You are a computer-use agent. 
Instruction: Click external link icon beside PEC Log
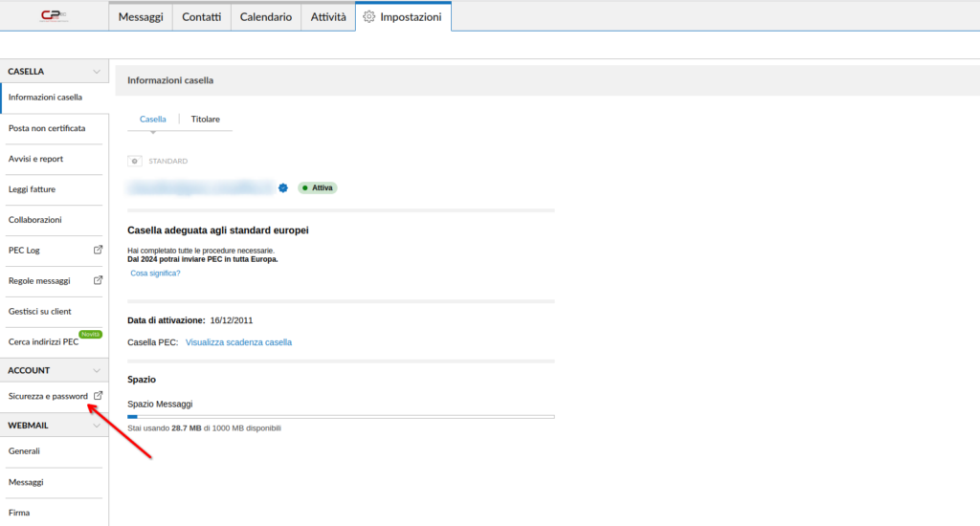(x=97, y=251)
